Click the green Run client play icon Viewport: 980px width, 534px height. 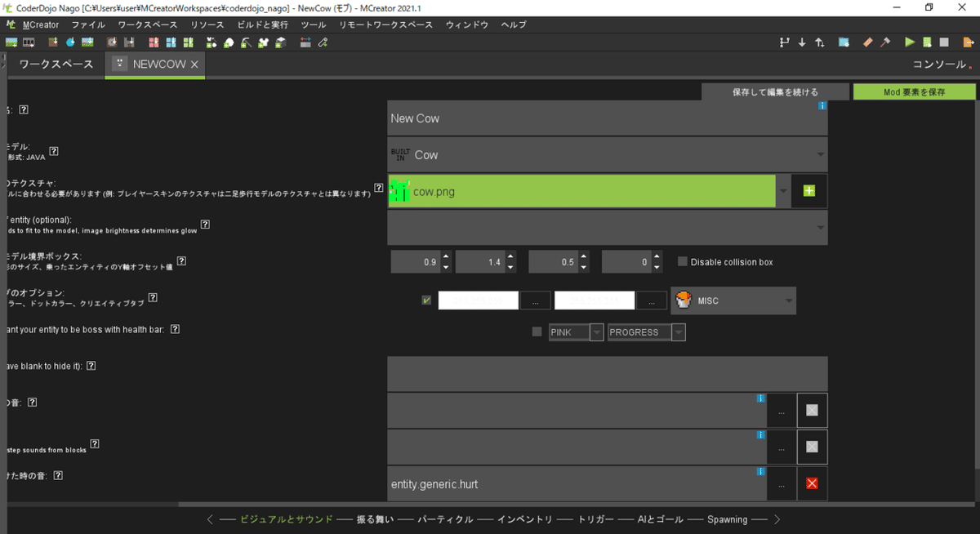pos(909,42)
